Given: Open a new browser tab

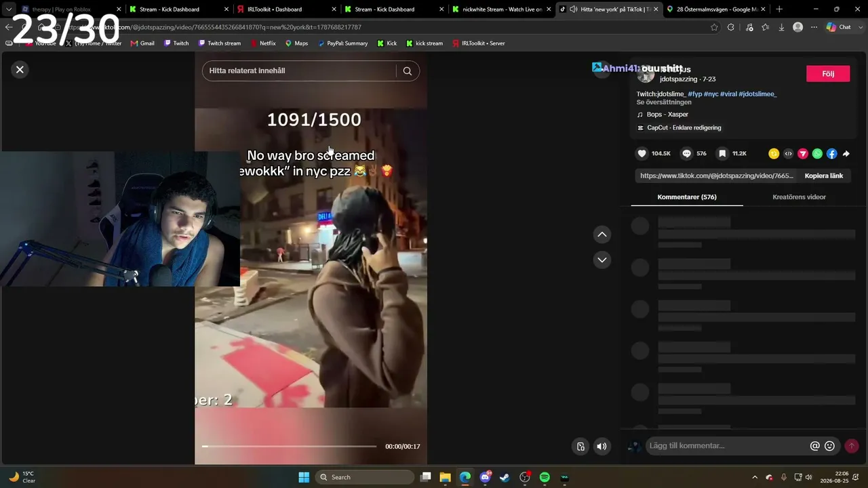Looking at the screenshot, I should (x=779, y=9).
